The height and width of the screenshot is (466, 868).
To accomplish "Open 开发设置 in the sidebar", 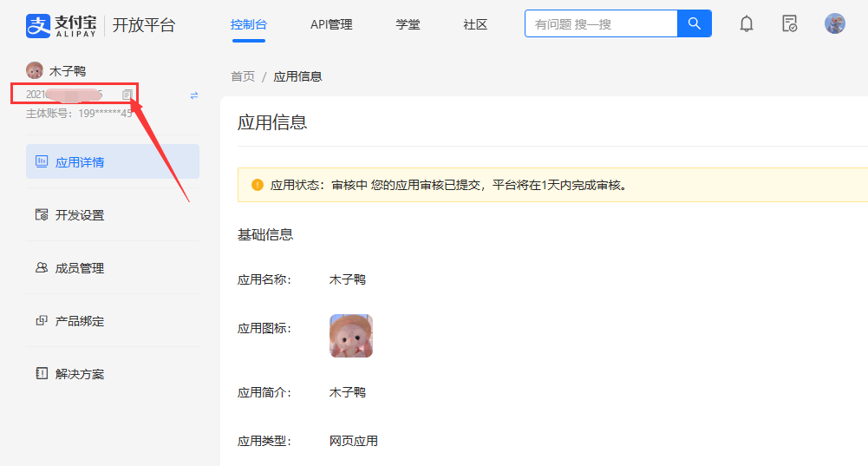I will coord(80,215).
